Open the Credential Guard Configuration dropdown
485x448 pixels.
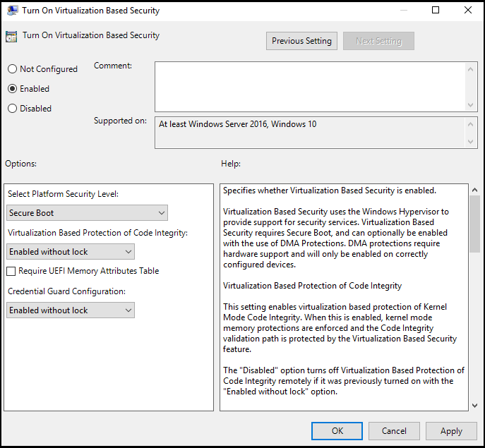(x=71, y=310)
